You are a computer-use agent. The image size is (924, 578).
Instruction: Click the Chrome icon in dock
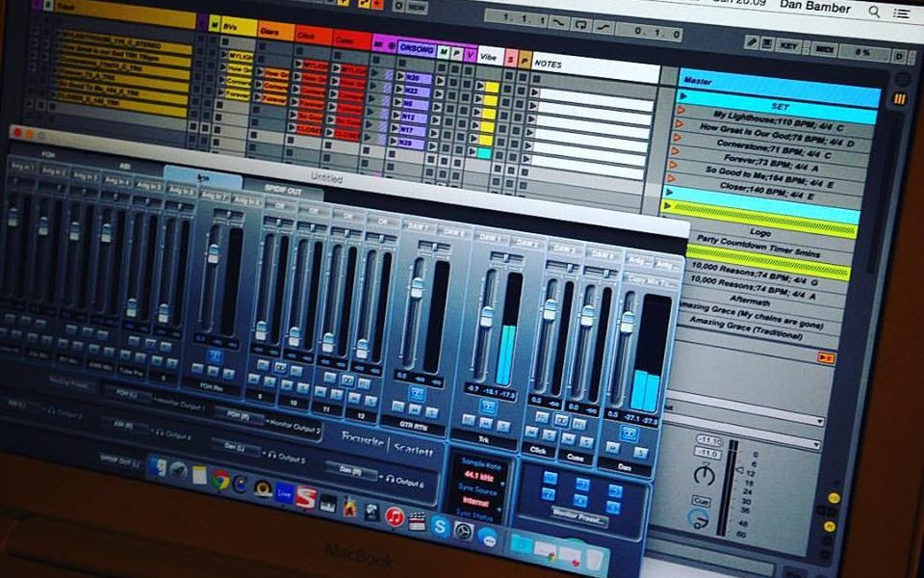(220, 479)
